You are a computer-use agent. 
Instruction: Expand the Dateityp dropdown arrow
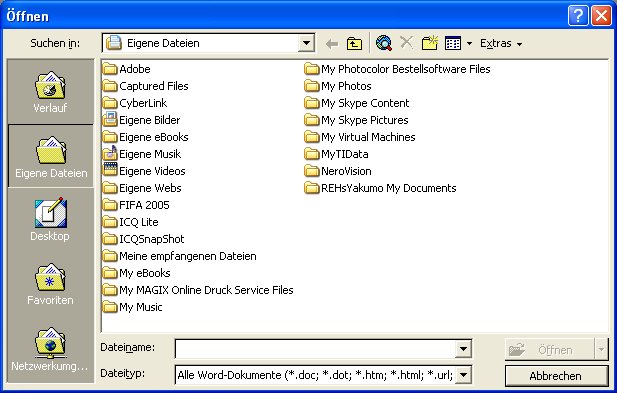[464, 375]
